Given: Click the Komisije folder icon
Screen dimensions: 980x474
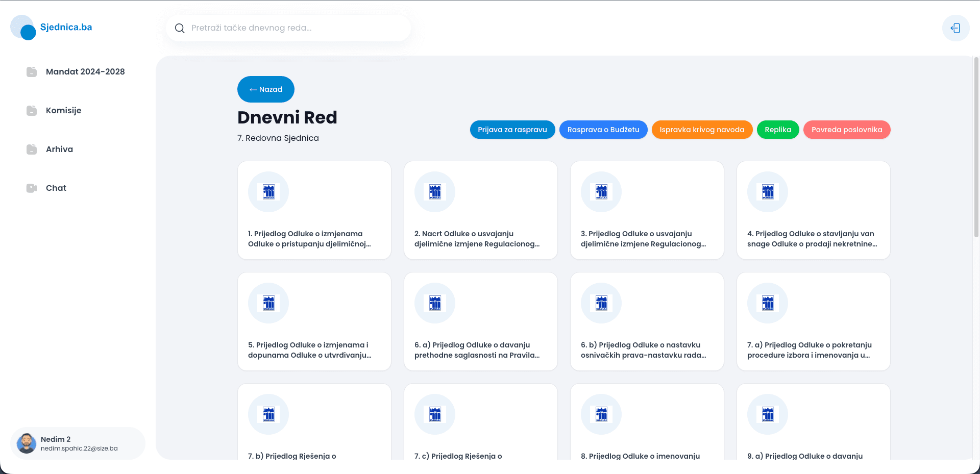Looking at the screenshot, I should [x=32, y=111].
